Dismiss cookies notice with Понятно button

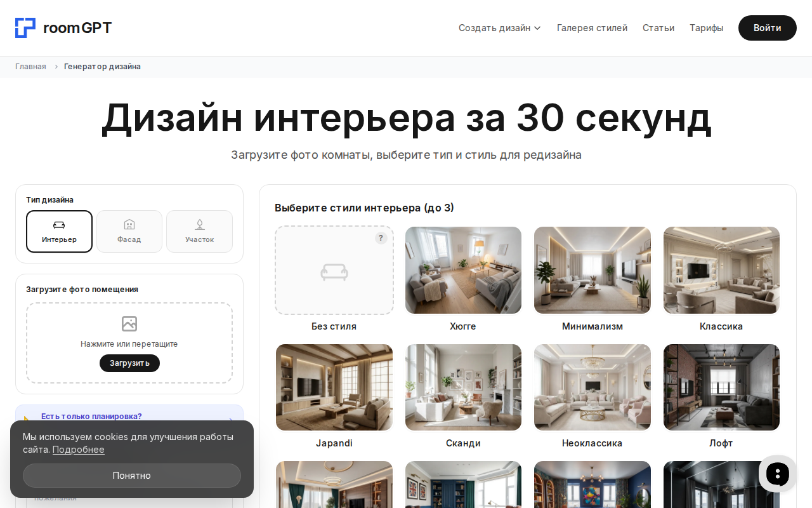coord(131,475)
